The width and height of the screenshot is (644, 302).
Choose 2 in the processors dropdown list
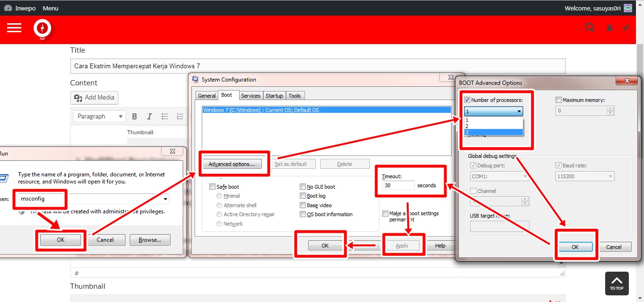click(x=493, y=126)
